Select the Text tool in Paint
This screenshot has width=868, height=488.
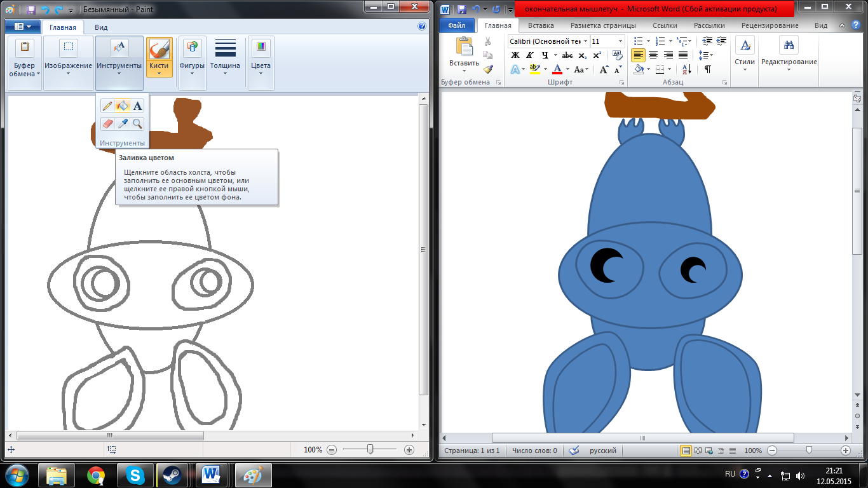pyautogui.click(x=137, y=106)
